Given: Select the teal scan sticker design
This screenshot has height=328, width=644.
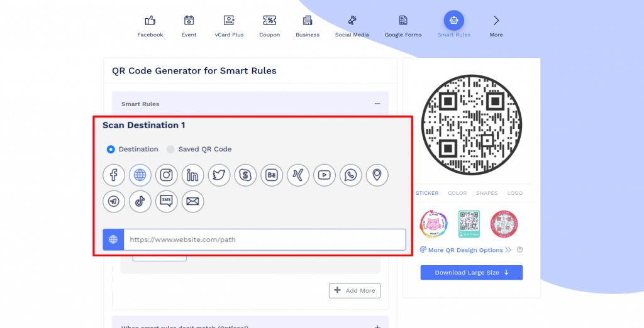Looking at the screenshot, I should tap(469, 224).
